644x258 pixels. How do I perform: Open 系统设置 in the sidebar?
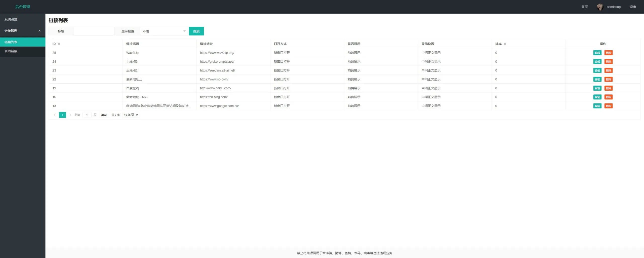click(23, 19)
